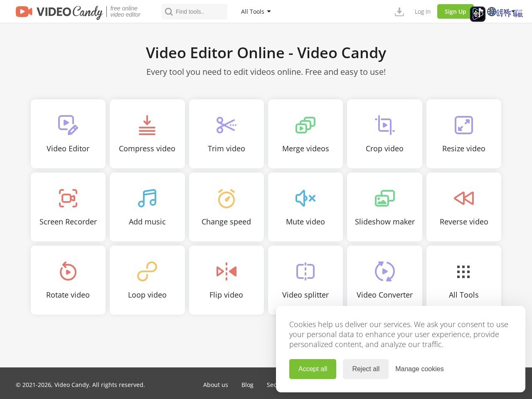Select the Video Converter icon
Viewport: 532px width, 399px height.
click(x=385, y=271)
